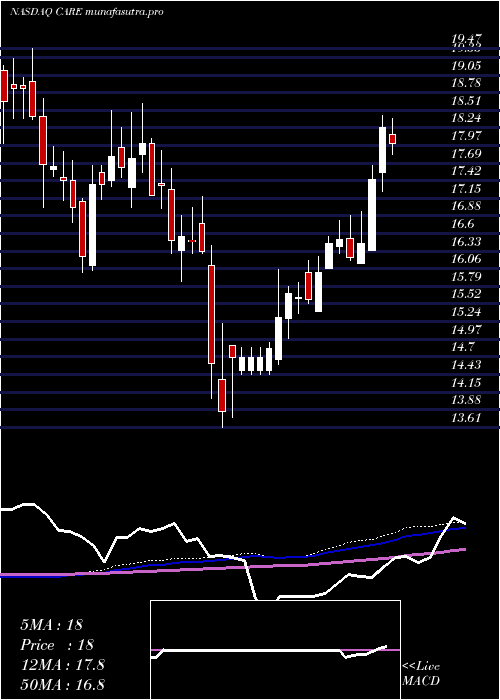Viewport: 500px width, 700px height.
Task: Click the Price : 18 readout
Action: 57,645
